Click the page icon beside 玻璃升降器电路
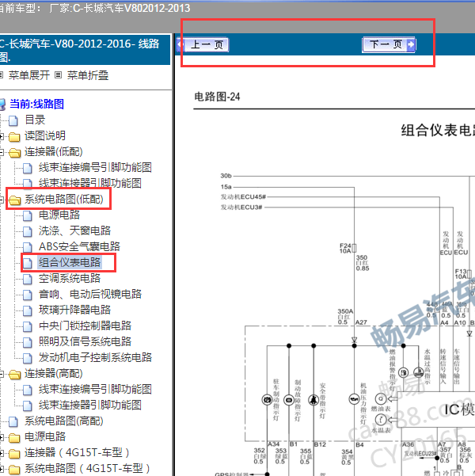The height and width of the screenshot is (476, 475). click(x=28, y=310)
